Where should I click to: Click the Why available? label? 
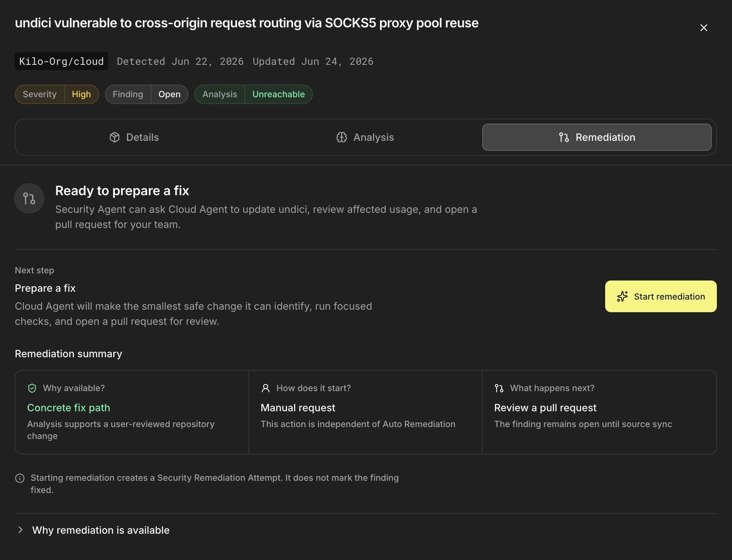click(x=74, y=388)
